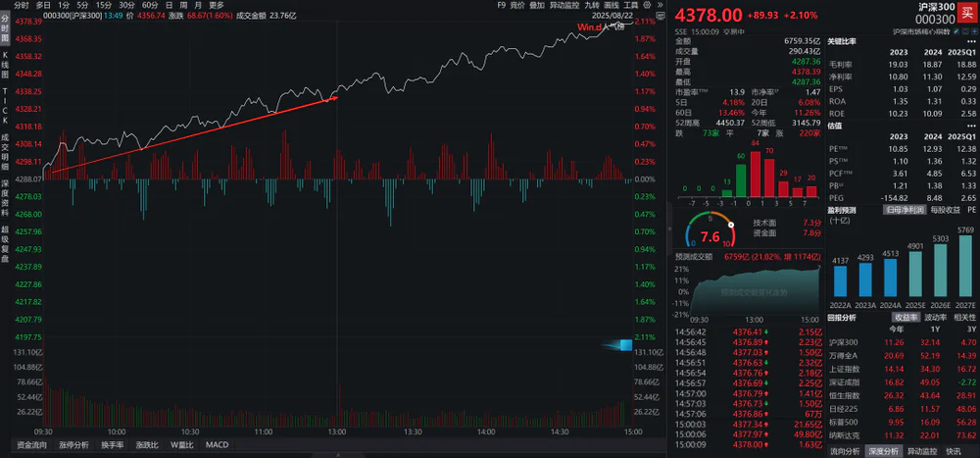The image size is (980, 458).
Task: Open 异动监控 bottom right tab
Action: [x=920, y=451]
